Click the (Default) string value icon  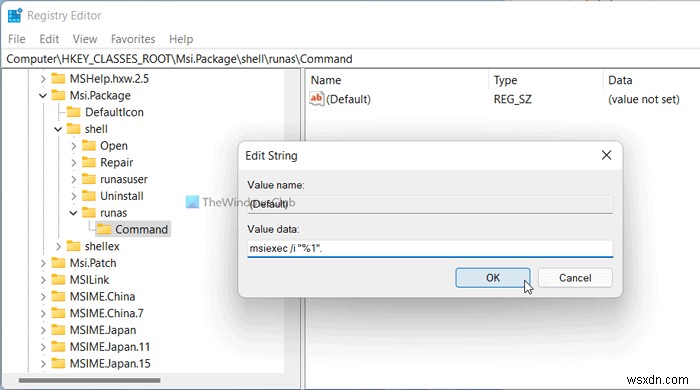coord(317,99)
